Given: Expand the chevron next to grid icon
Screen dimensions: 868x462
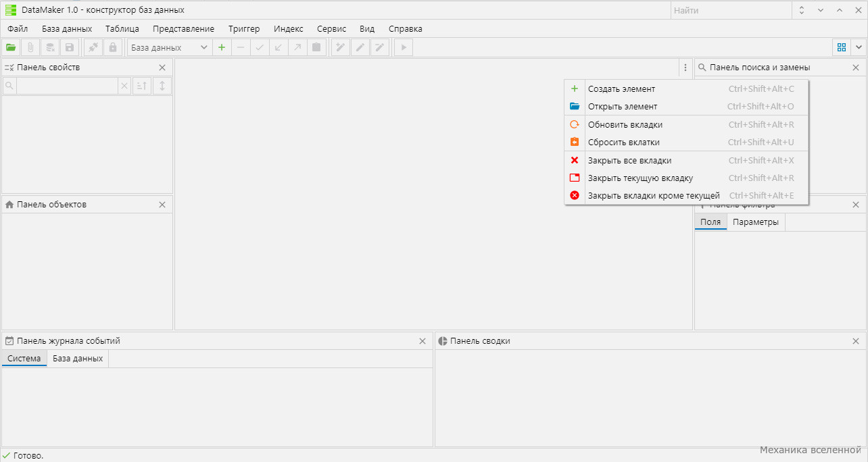Looking at the screenshot, I should point(859,47).
